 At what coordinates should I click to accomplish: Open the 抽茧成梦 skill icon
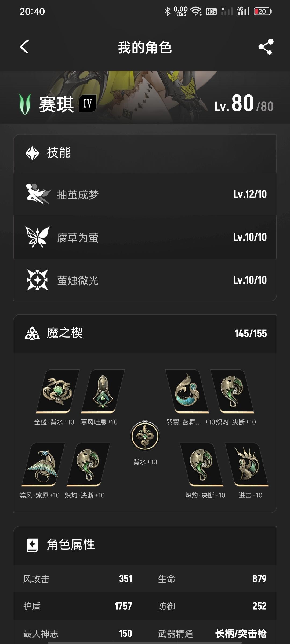(38, 194)
